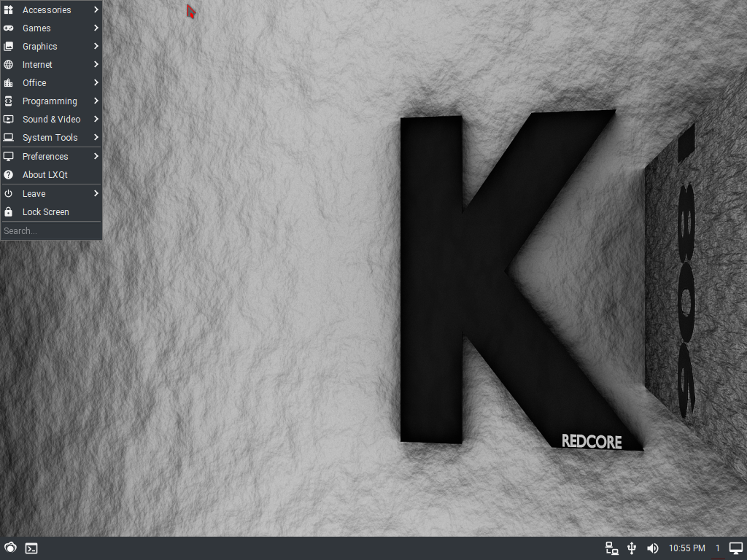Click the Games controller icon
The width and height of the screenshot is (747, 560).
9,28
